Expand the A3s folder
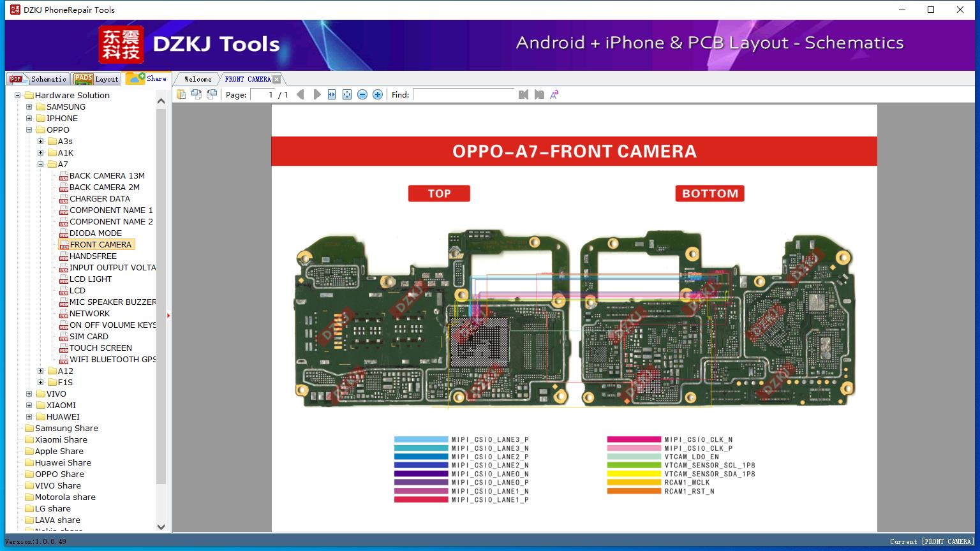The height and width of the screenshot is (551, 980). 41,142
